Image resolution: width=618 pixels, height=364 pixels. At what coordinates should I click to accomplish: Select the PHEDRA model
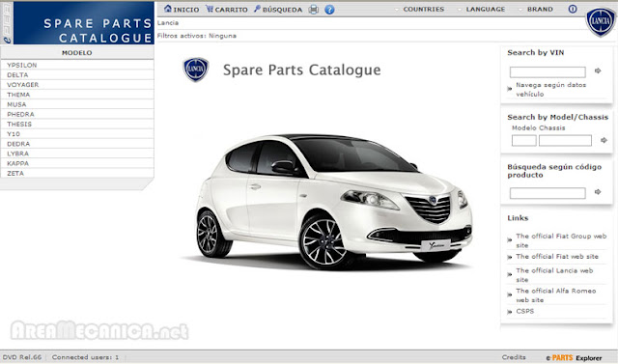77,114
